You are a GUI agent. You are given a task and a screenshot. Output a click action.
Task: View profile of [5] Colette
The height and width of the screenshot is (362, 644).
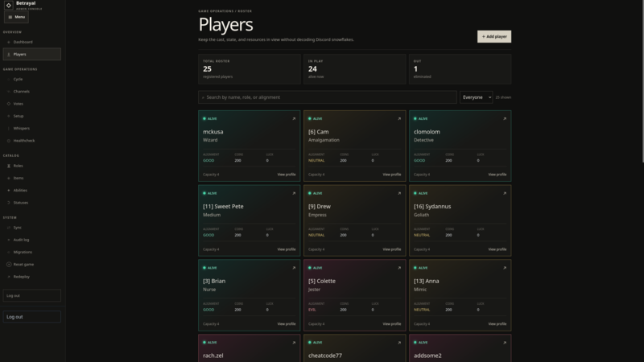tap(392, 324)
